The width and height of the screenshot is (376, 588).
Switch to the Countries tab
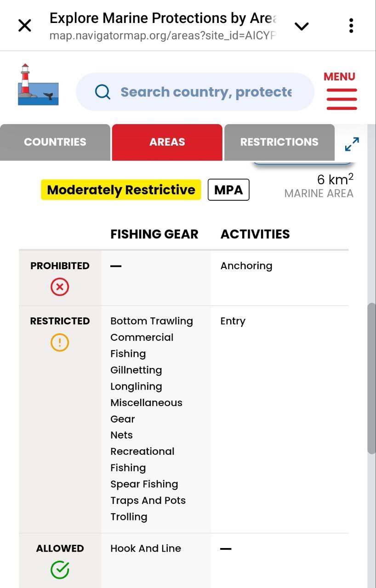pyautogui.click(x=55, y=142)
